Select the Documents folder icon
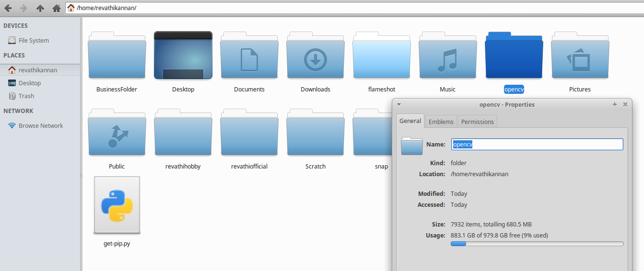644x271 pixels. [x=249, y=55]
